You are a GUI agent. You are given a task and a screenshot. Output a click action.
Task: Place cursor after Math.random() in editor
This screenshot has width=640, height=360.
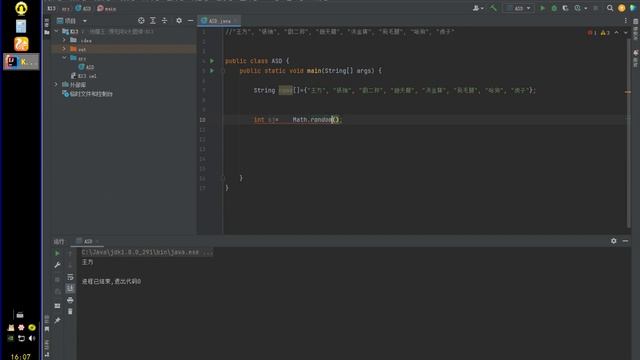click(x=340, y=120)
